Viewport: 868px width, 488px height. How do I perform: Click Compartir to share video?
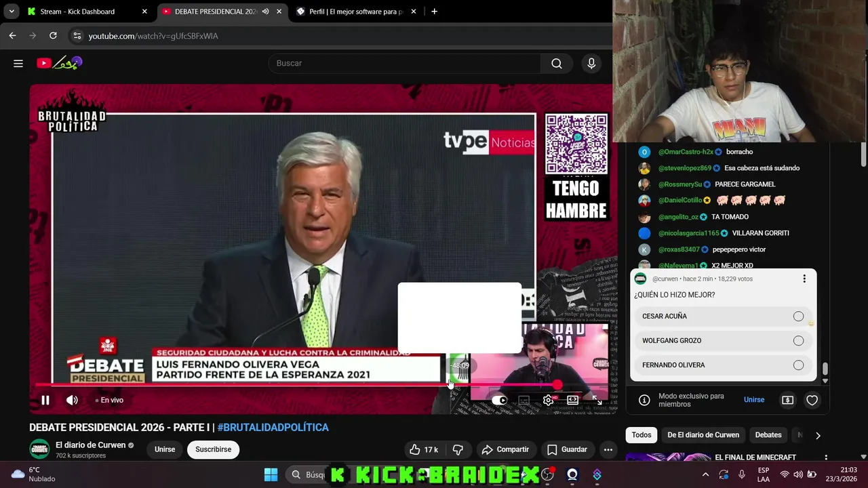[505, 449]
